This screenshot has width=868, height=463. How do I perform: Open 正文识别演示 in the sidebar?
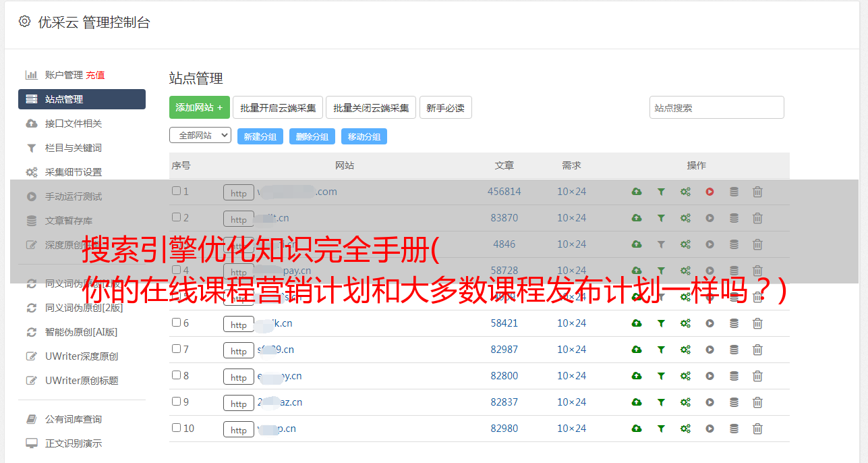tap(74, 443)
